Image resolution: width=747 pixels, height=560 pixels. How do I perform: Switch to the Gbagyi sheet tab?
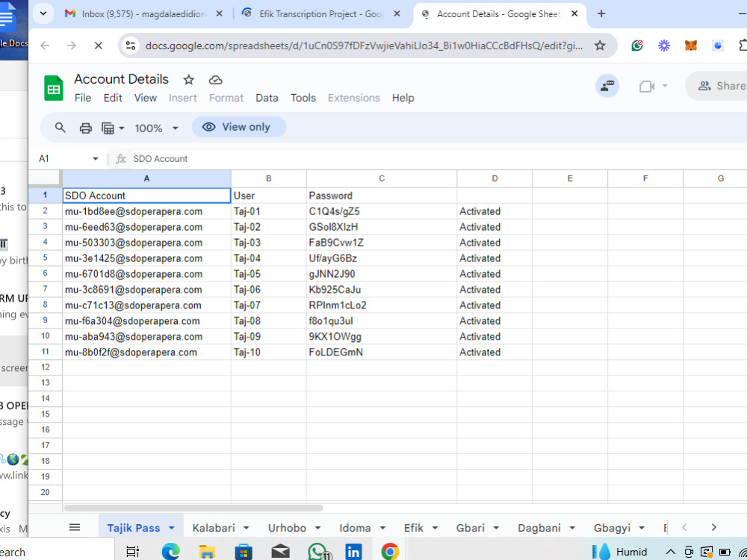coord(612,528)
